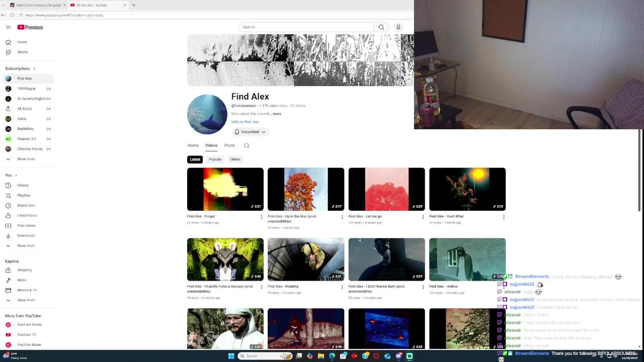
Task: Click the browser address bar
Action: [x=216, y=15]
